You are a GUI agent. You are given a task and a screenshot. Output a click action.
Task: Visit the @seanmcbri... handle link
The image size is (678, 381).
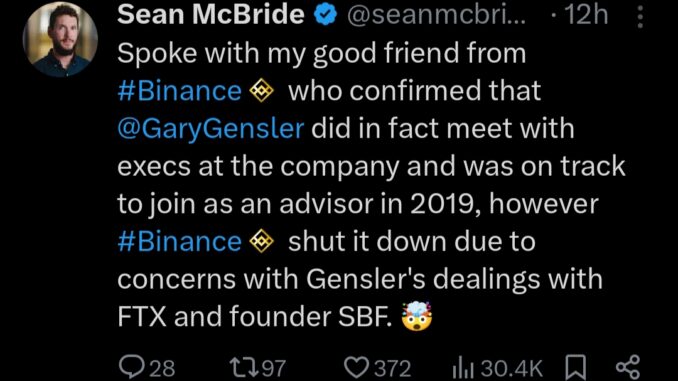click(x=437, y=15)
